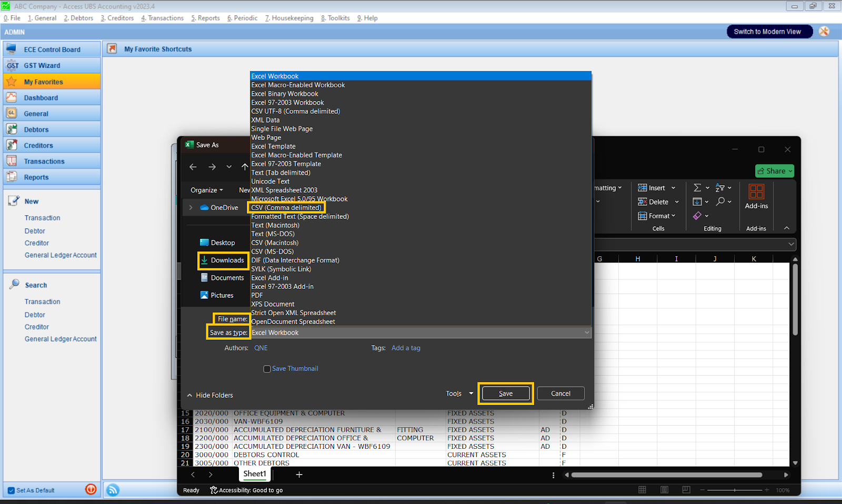Click the General ledger GL icon

pos(12,113)
